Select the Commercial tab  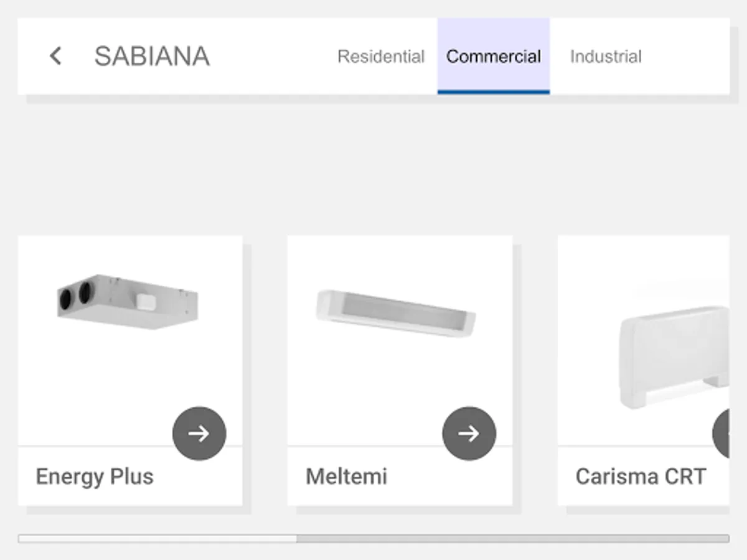(x=494, y=57)
